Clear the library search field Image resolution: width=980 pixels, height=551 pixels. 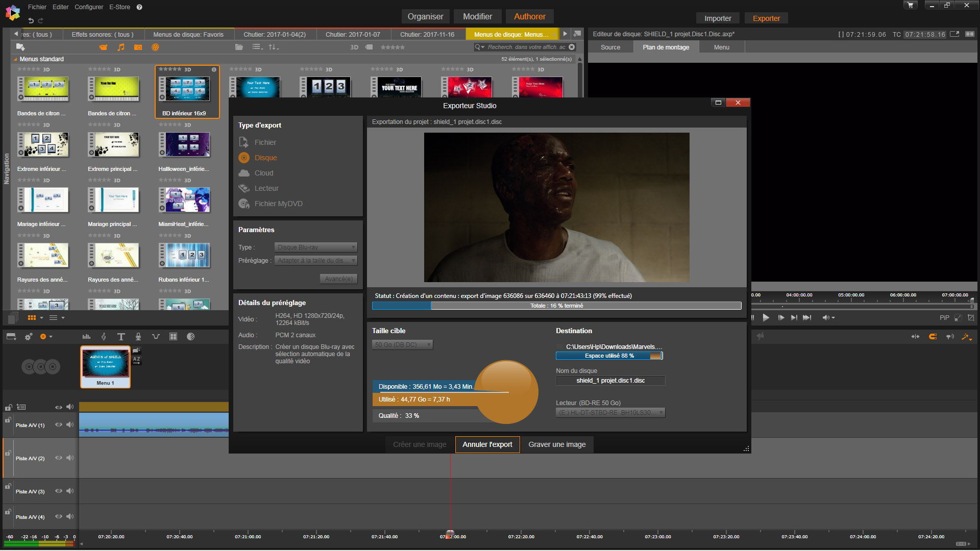572,47
